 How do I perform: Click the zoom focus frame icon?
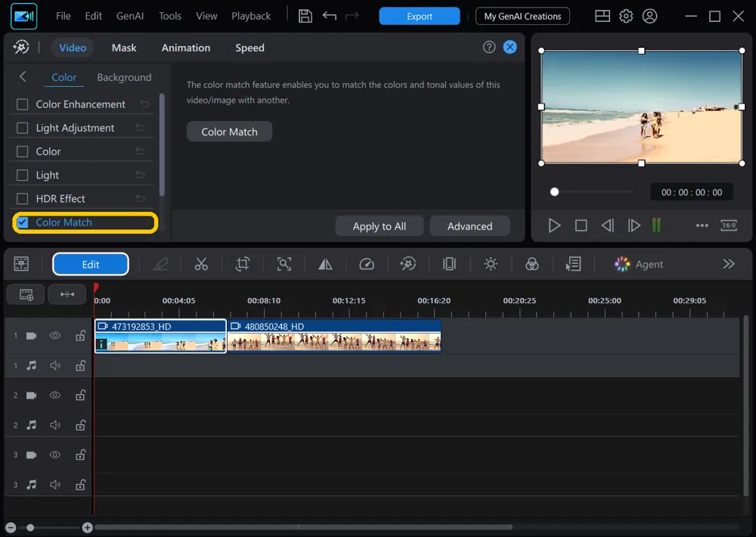pyautogui.click(x=284, y=264)
